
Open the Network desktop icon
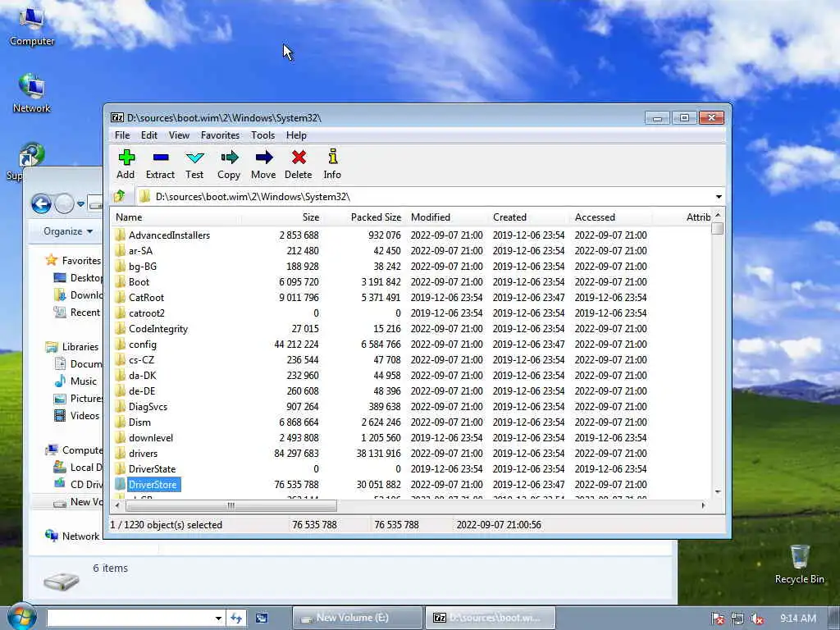32,94
